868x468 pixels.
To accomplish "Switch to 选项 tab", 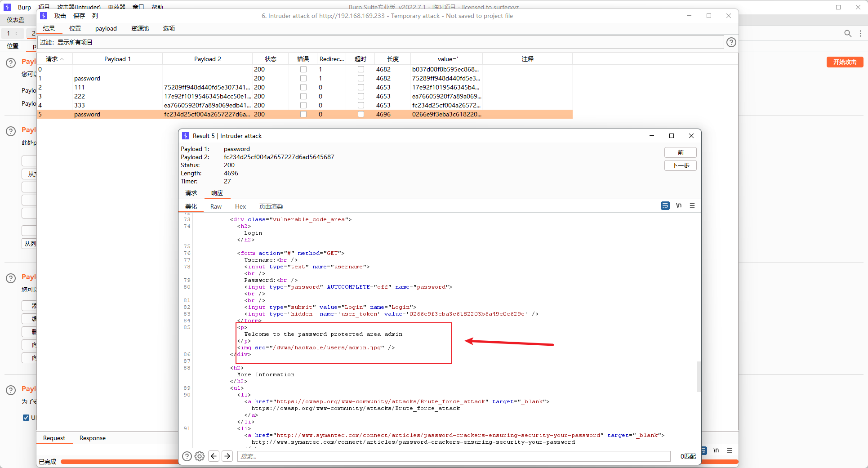I will 169,28.
